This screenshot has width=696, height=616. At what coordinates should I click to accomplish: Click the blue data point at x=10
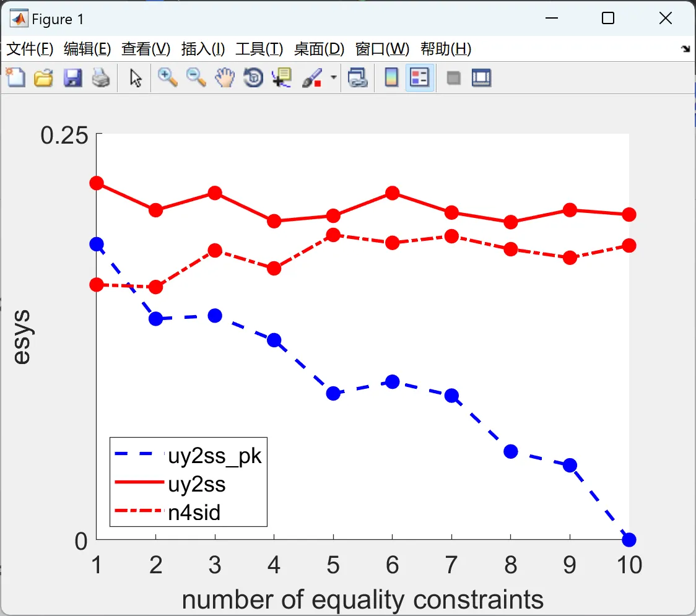629,540
